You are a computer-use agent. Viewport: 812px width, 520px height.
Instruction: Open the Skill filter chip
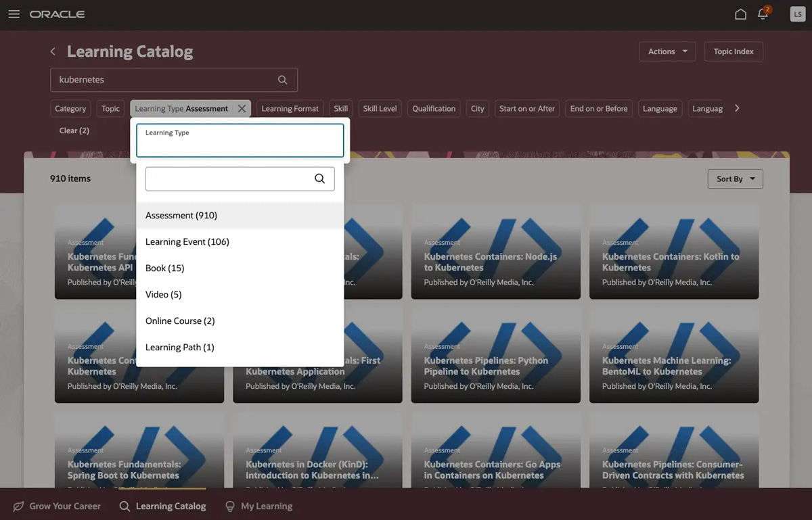click(341, 108)
